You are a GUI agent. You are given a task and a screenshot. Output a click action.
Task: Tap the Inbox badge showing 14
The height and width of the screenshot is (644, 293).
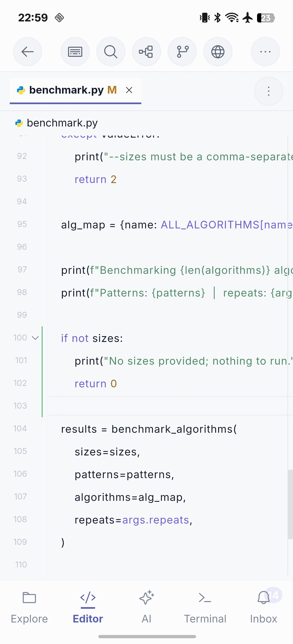point(273,595)
